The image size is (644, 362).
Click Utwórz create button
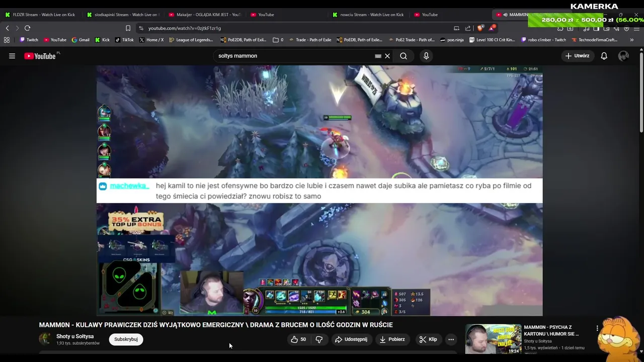pyautogui.click(x=578, y=56)
